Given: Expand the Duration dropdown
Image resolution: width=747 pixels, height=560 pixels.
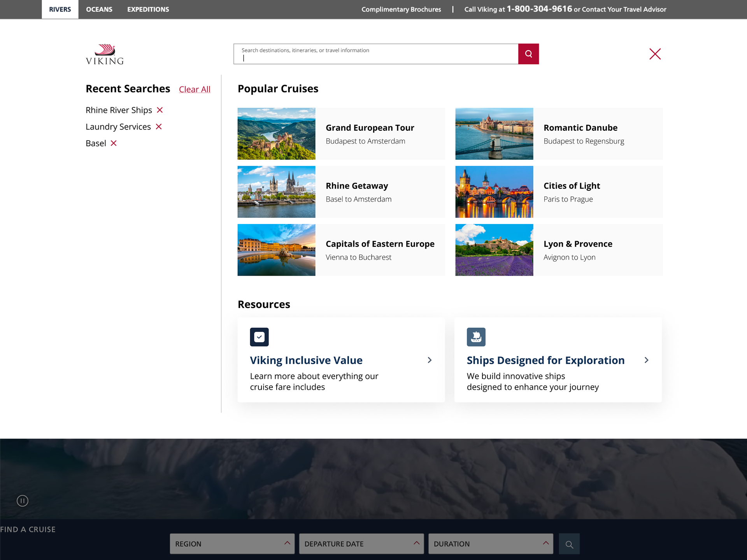Looking at the screenshot, I should pyautogui.click(x=491, y=544).
